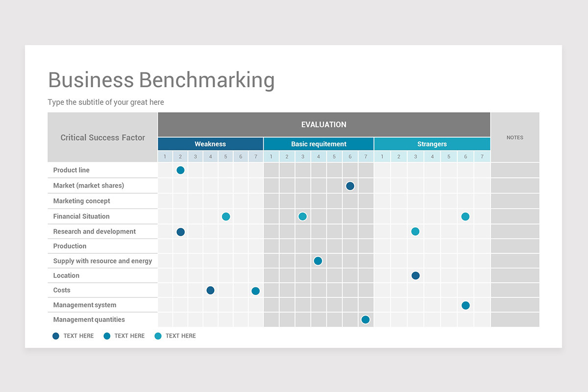588x392 pixels.
Task: Select the Management quantities dot
Action: coord(366,319)
